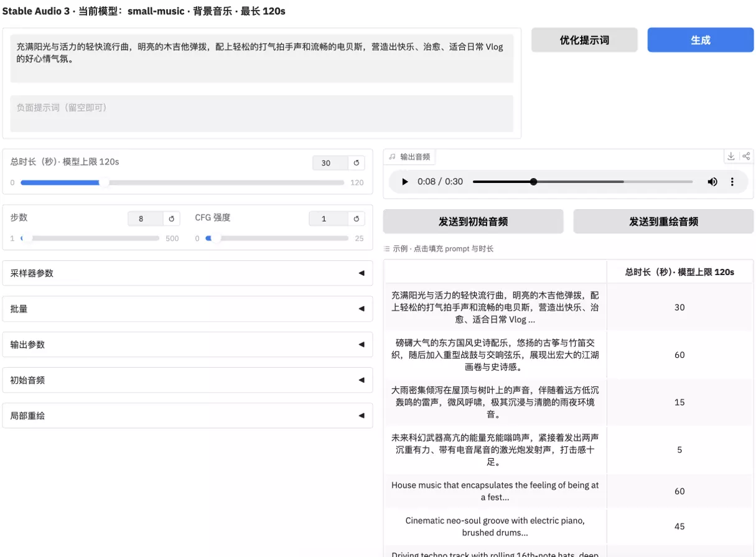Click the 发送到初始音频 button

(x=473, y=222)
